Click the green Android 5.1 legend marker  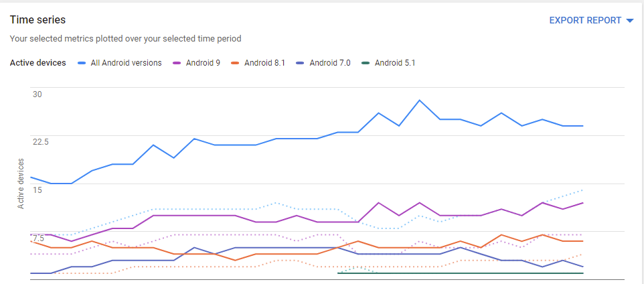(366, 63)
